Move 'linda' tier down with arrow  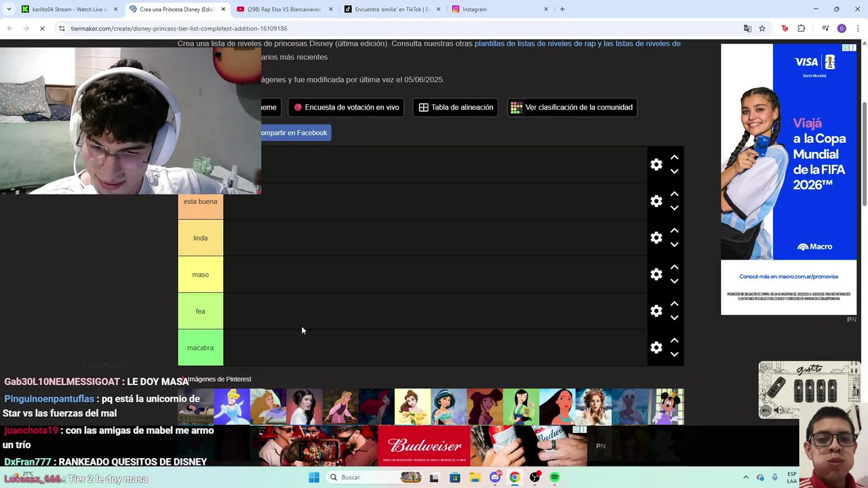click(x=674, y=245)
